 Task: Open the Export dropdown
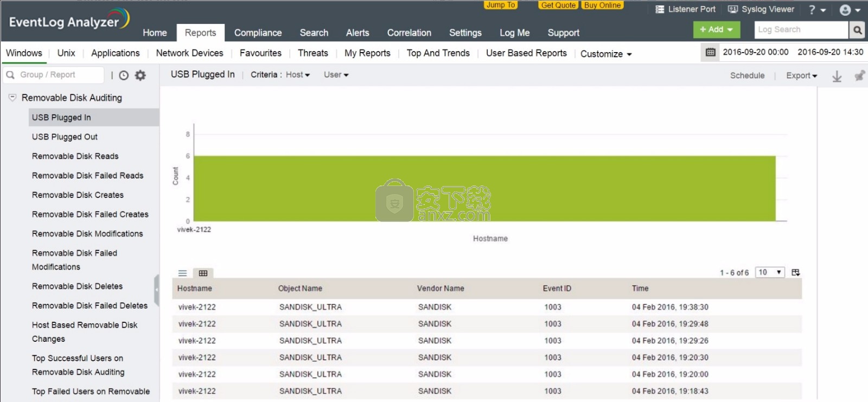tap(801, 75)
